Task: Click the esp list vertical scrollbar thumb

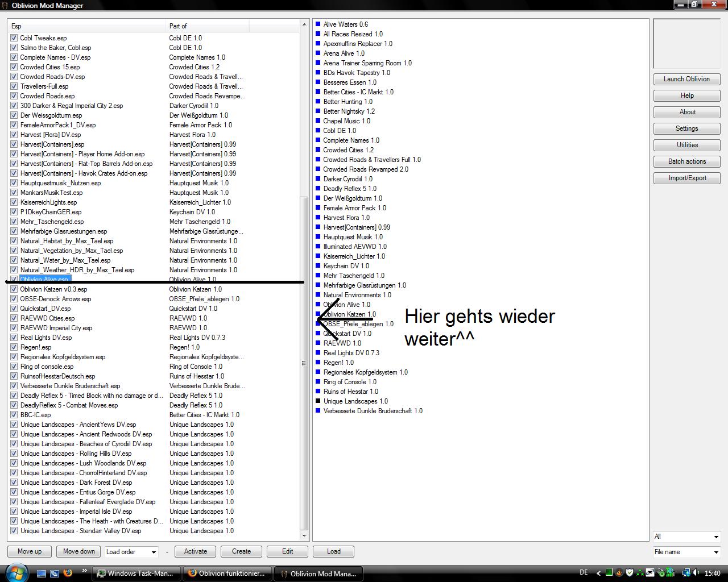Action: point(304,364)
